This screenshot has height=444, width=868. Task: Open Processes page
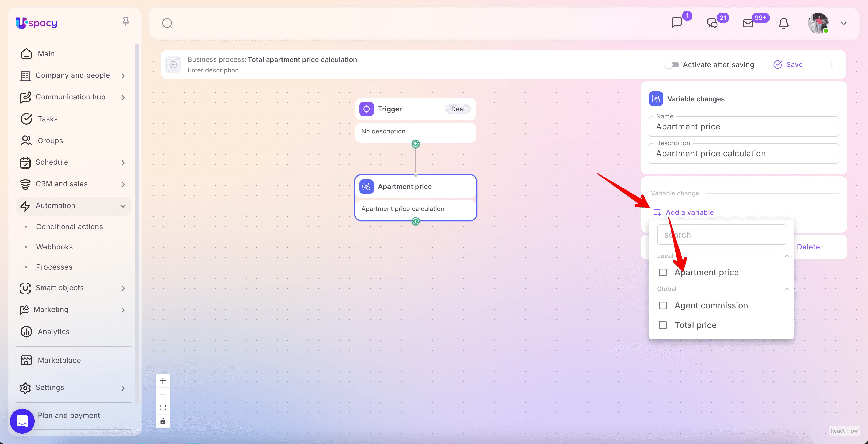(x=54, y=267)
